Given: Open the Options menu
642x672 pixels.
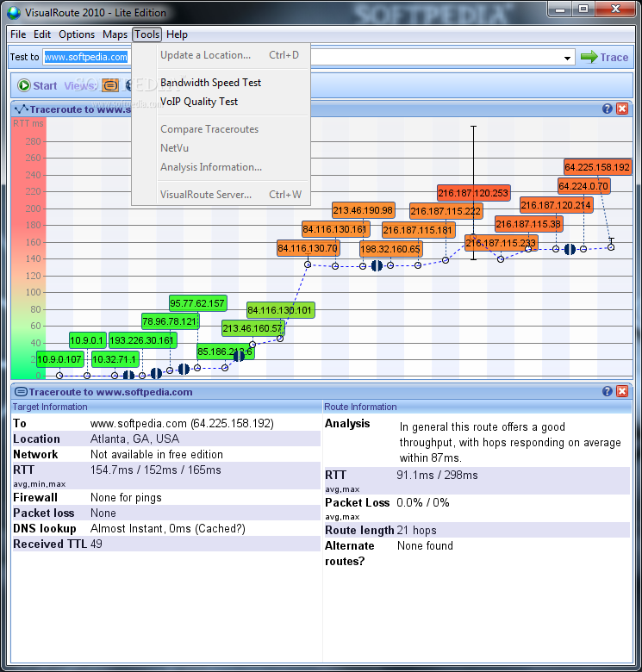Looking at the screenshot, I should 77,34.
